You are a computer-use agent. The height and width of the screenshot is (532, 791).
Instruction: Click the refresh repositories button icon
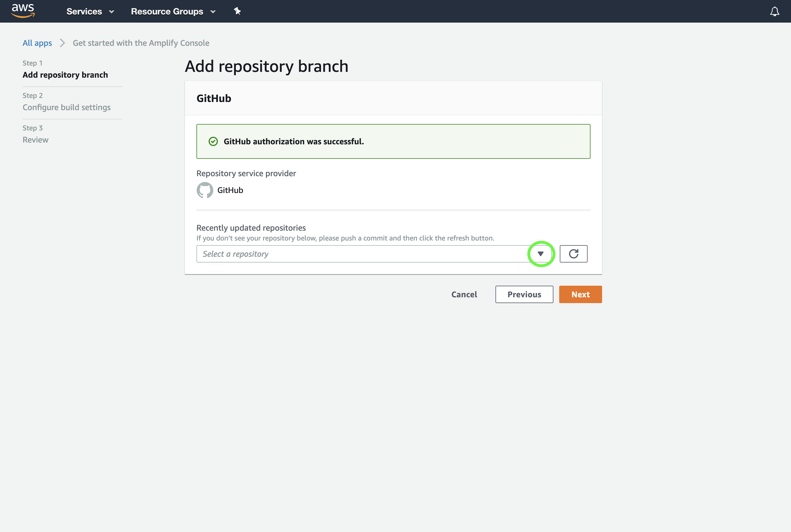(573, 254)
